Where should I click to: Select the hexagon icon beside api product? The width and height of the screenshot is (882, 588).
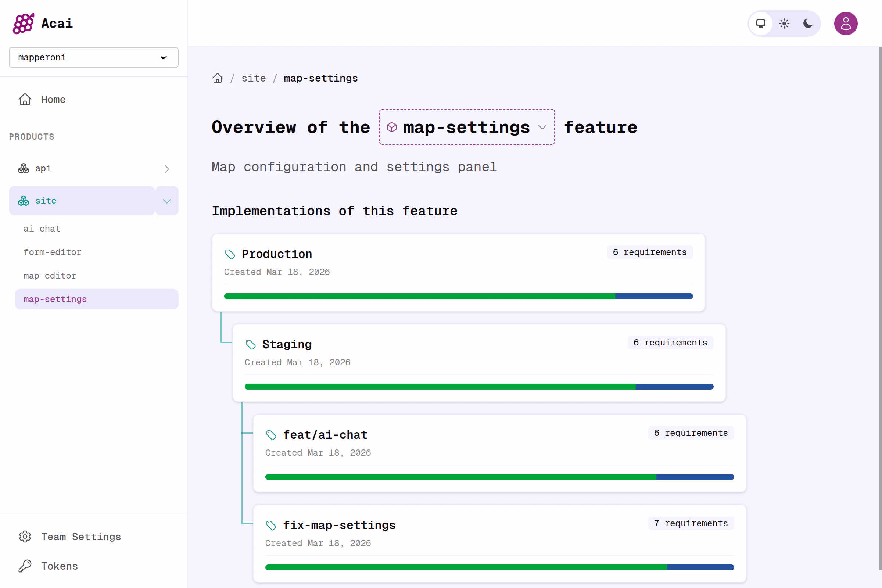(x=23, y=168)
